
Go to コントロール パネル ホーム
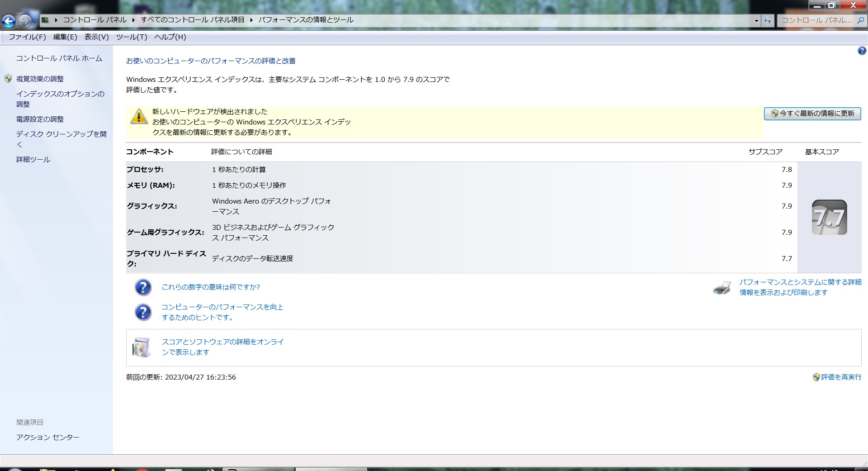click(59, 58)
